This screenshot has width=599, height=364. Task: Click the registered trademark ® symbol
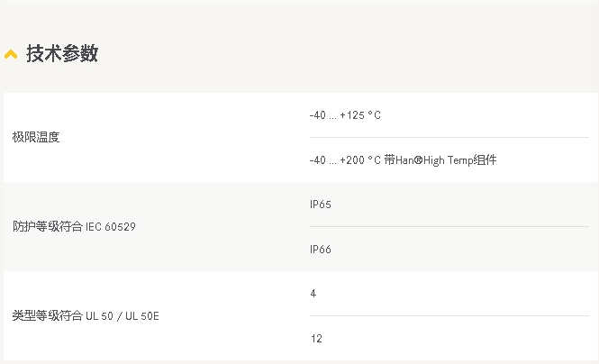click(417, 160)
